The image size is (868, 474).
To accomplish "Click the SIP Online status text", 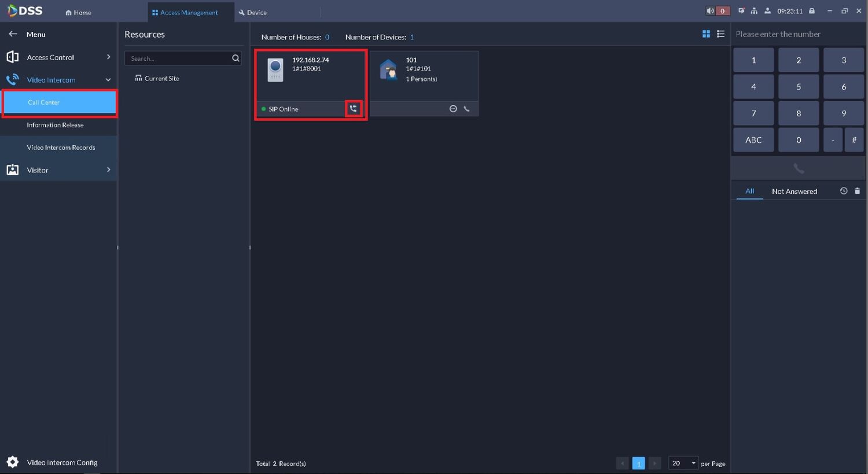I will click(284, 109).
